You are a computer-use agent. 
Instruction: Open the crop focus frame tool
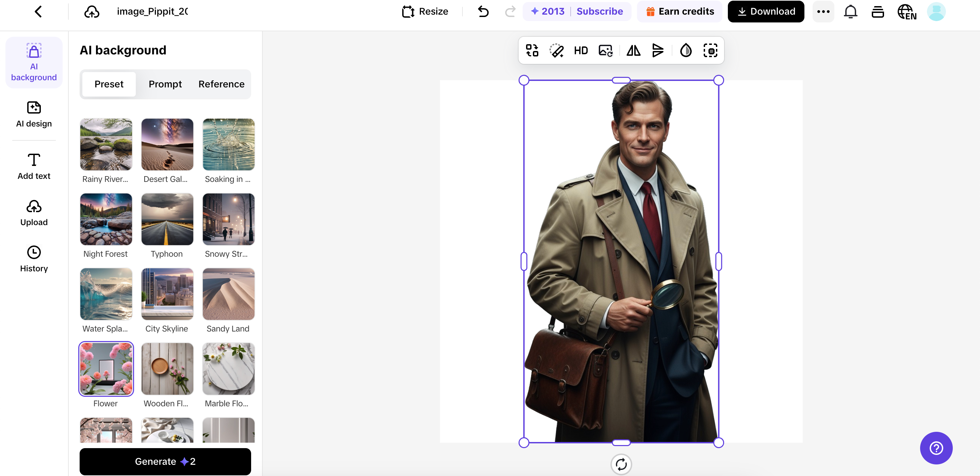pos(710,50)
